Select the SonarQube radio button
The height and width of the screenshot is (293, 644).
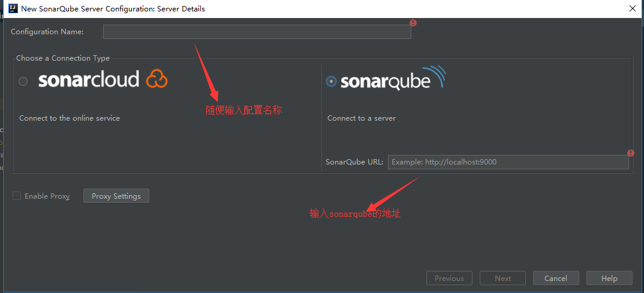[x=330, y=82]
